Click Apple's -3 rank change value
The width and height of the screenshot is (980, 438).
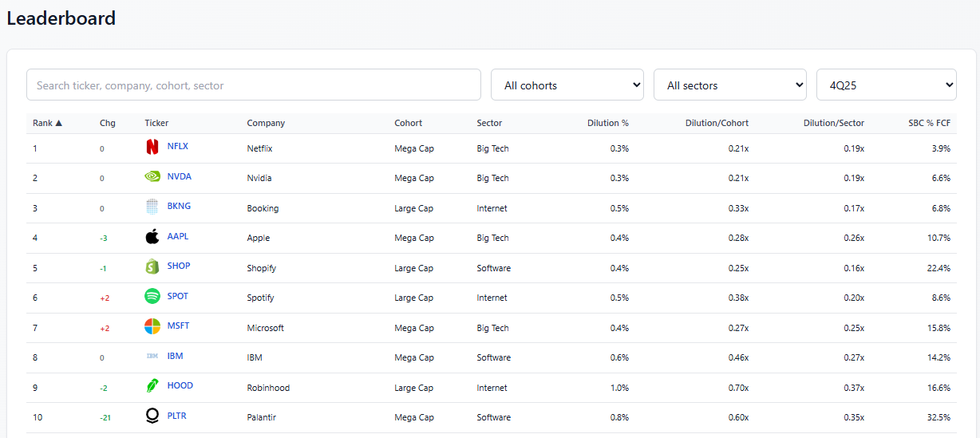tap(104, 239)
